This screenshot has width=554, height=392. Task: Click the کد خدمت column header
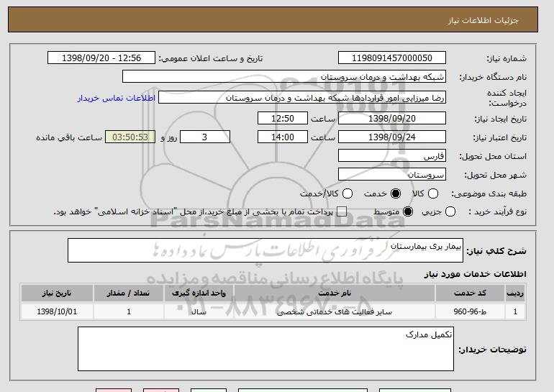click(470, 293)
